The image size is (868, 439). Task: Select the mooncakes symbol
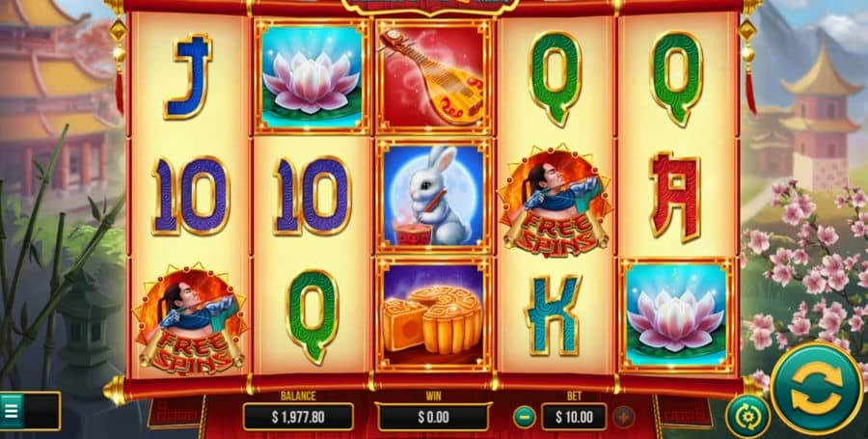(433, 315)
